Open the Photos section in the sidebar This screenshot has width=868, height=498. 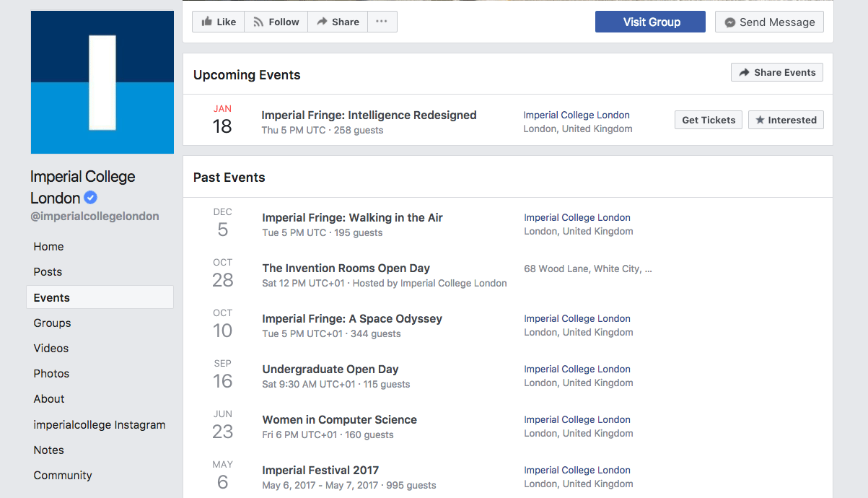point(51,373)
